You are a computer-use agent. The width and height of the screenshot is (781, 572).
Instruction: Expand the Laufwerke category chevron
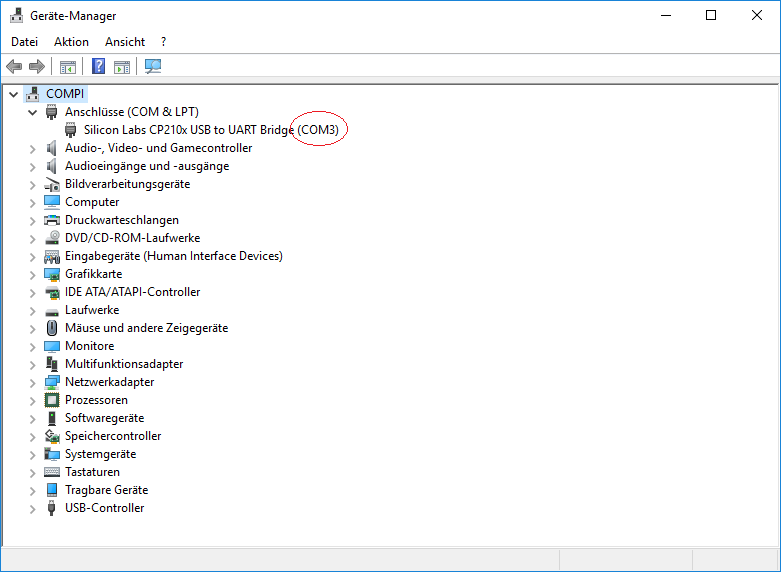click(x=32, y=311)
